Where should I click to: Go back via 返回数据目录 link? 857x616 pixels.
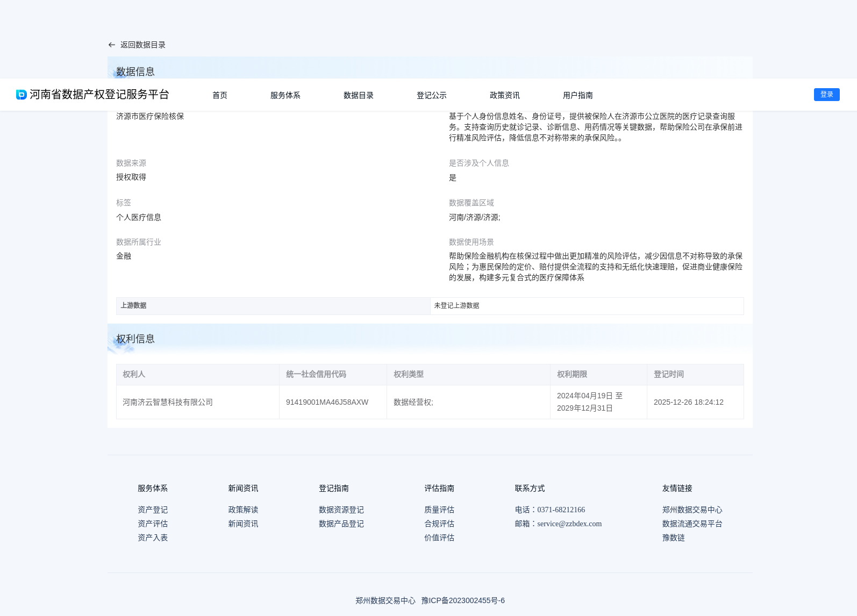[142, 45]
